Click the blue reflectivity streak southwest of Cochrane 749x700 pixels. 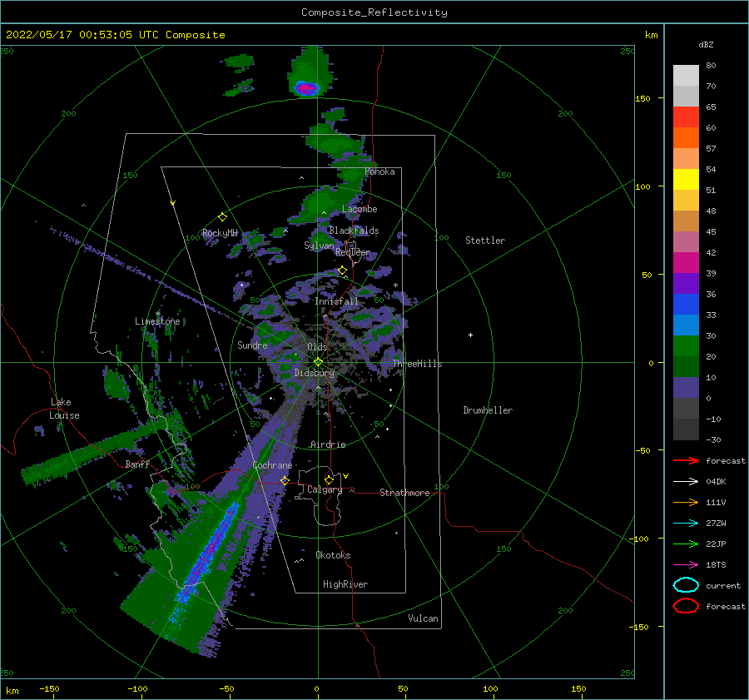tap(209, 554)
